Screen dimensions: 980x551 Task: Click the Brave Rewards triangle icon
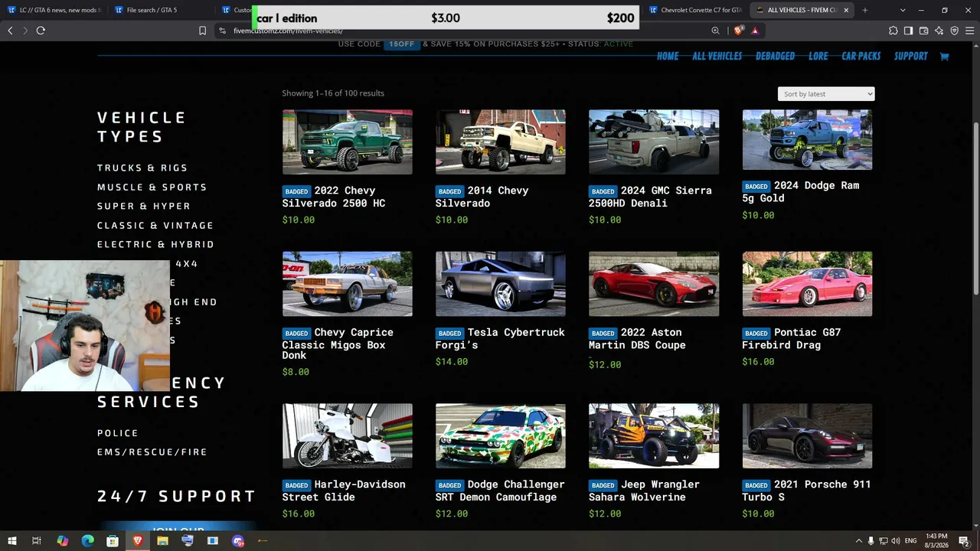coord(755,31)
